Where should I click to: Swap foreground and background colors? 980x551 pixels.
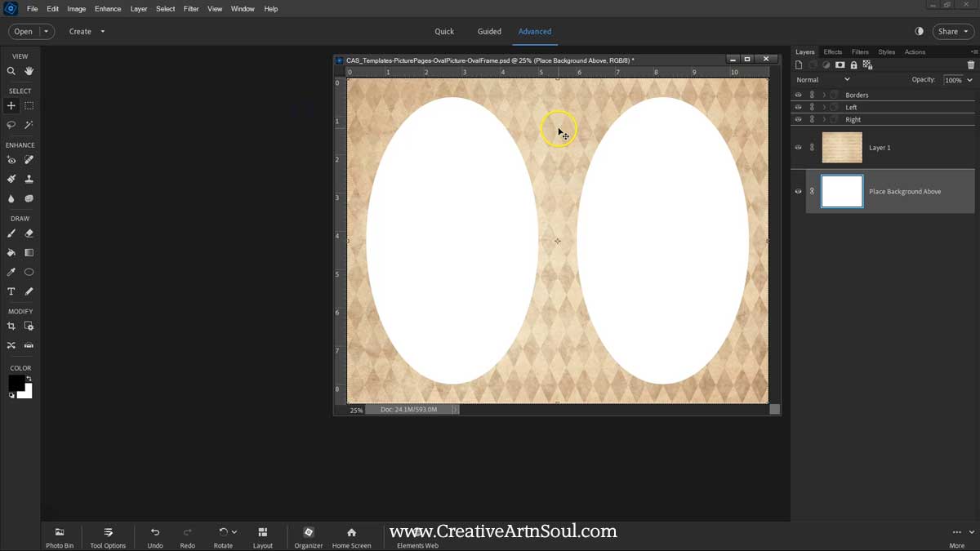point(29,378)
